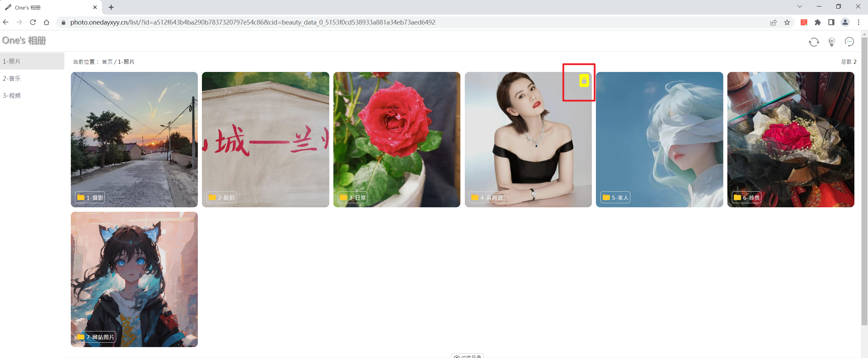Click the 总数 2 count text
Image resolution: width=868 pixels, height=358 pixels.
pos(849,62)
